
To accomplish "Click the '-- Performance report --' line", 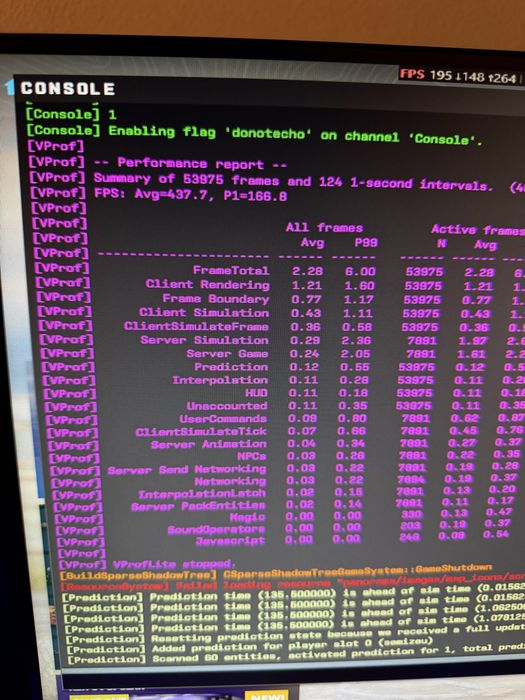I will [191, 163].
